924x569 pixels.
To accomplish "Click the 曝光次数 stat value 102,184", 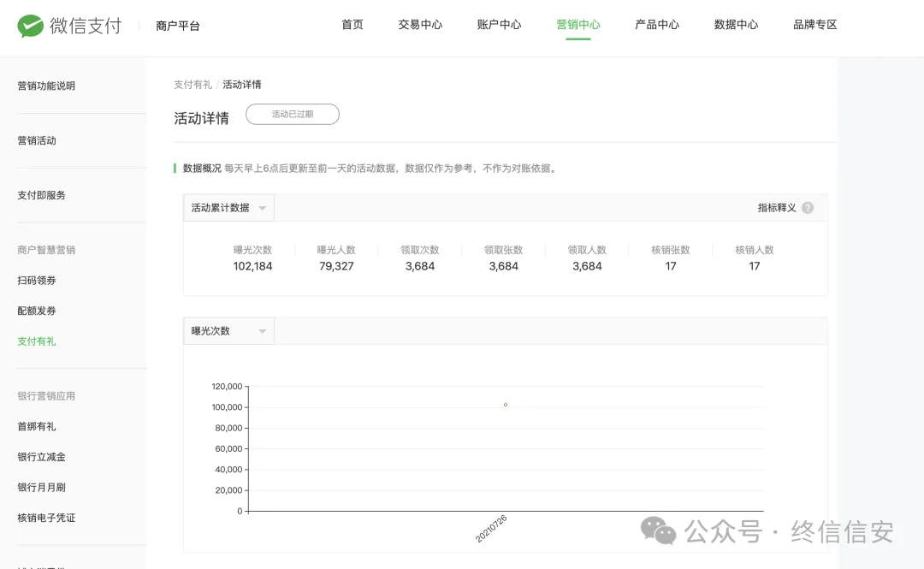I will coord(254,266).
